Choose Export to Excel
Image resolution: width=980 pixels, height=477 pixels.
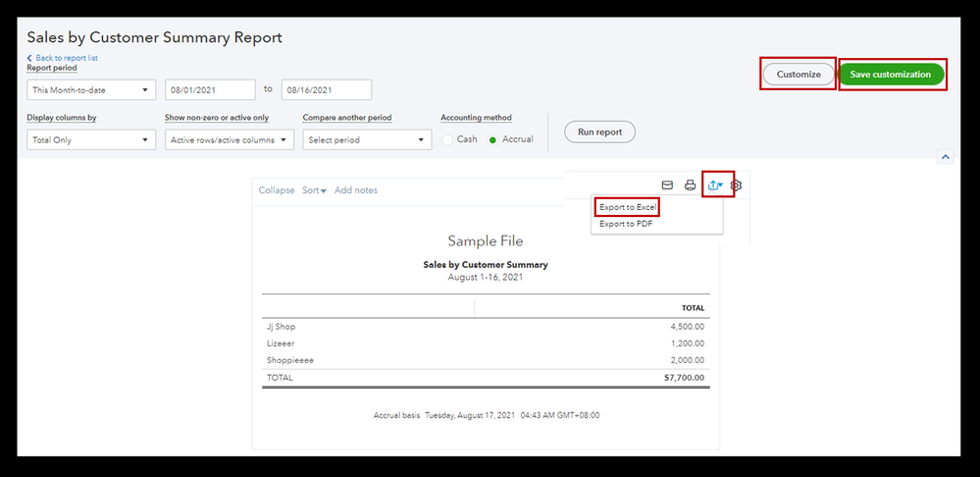[x=627, y=207]
